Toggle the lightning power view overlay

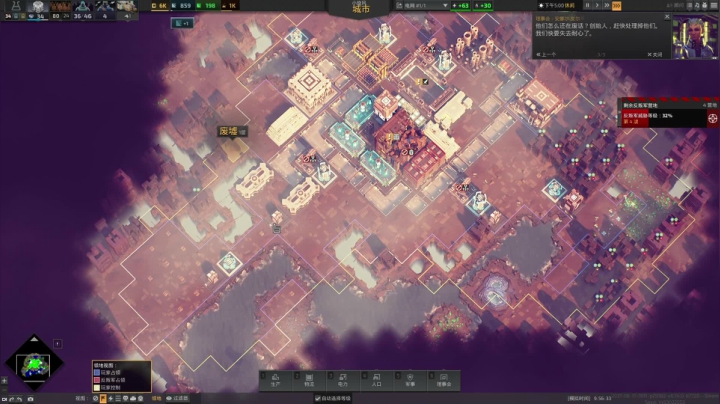click(x=110, y=398)
